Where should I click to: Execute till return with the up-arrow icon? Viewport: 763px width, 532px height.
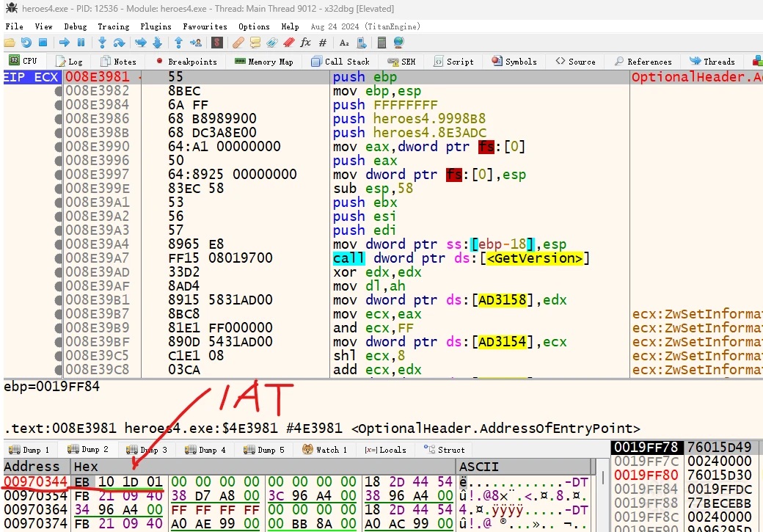[x=178, y=43]
